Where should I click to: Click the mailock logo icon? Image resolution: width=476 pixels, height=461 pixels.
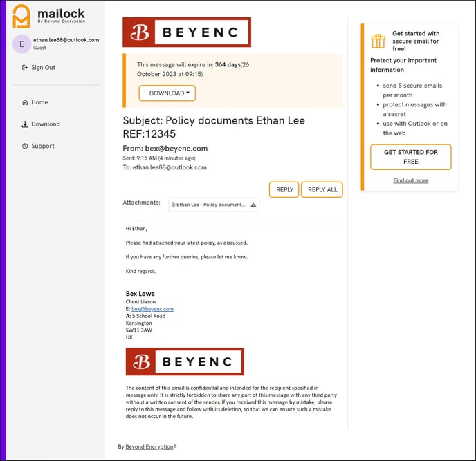point(21,16)
